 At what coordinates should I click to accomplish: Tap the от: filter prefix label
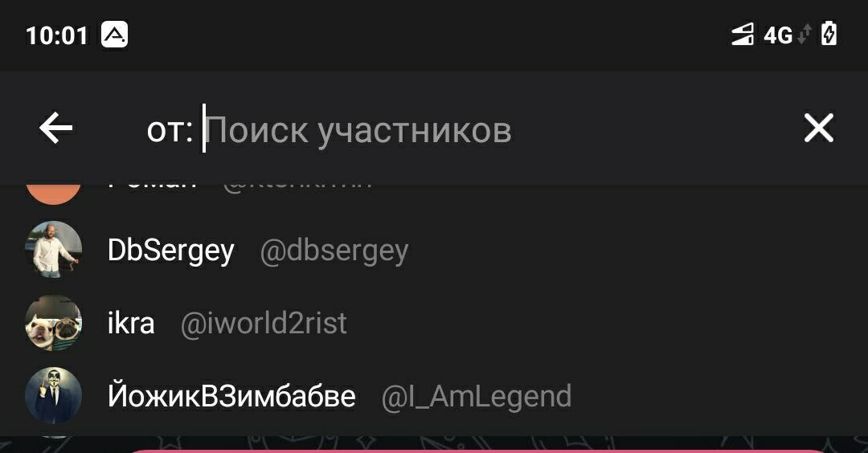point(170,131)
